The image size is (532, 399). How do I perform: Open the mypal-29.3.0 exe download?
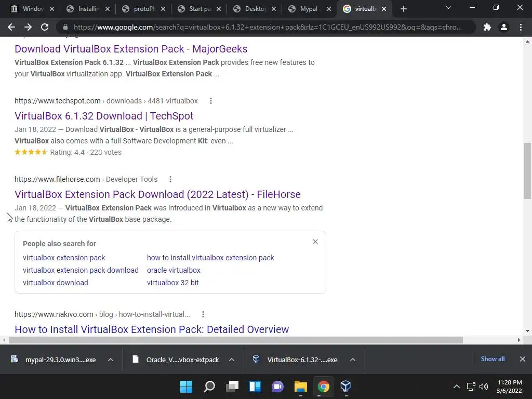54,360
